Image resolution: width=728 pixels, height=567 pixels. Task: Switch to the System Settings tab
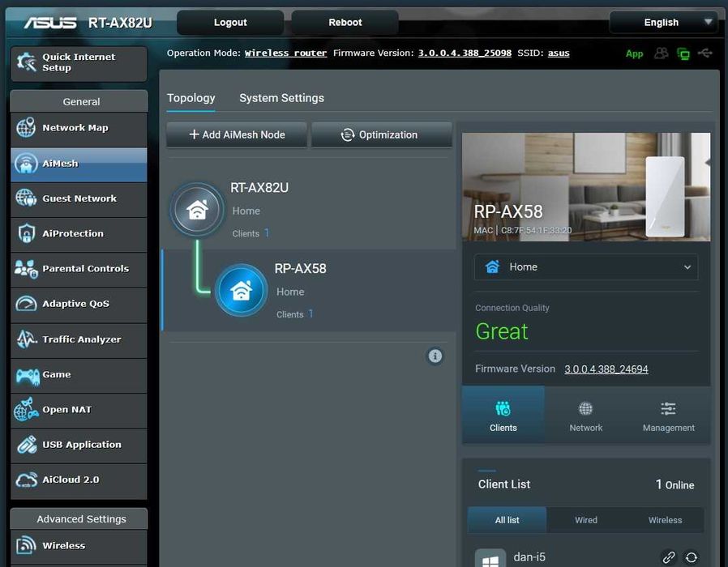click(x=281, y=98)
